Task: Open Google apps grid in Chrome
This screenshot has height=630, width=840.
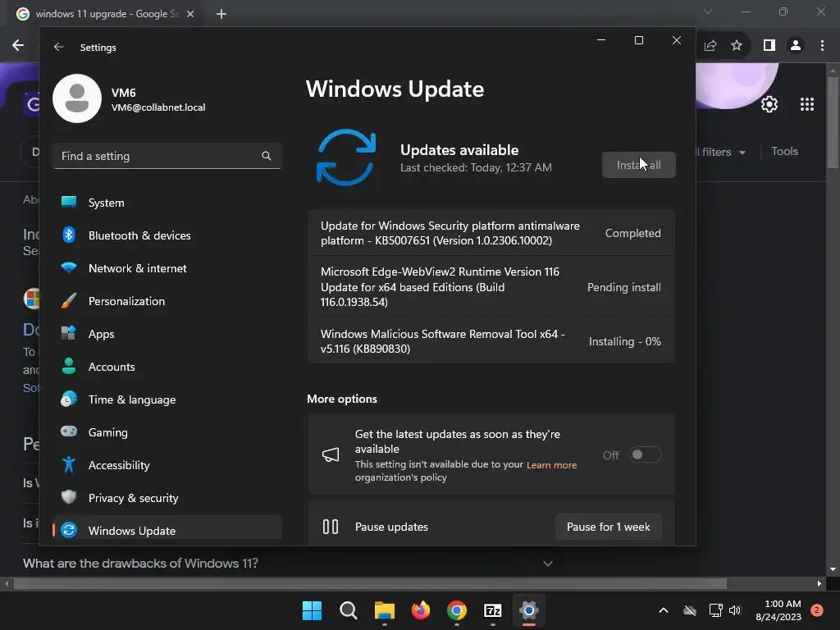Action: pyautogui.click(x=807, y=104)
